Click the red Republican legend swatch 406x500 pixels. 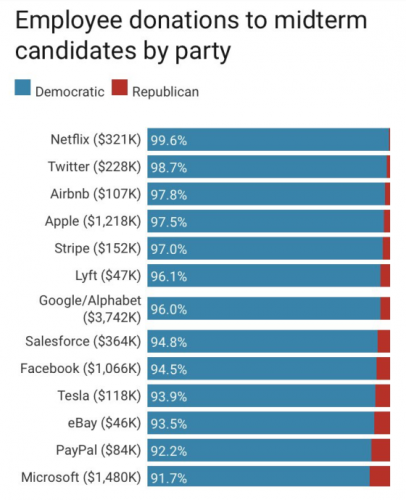click(x=120, y=87)
